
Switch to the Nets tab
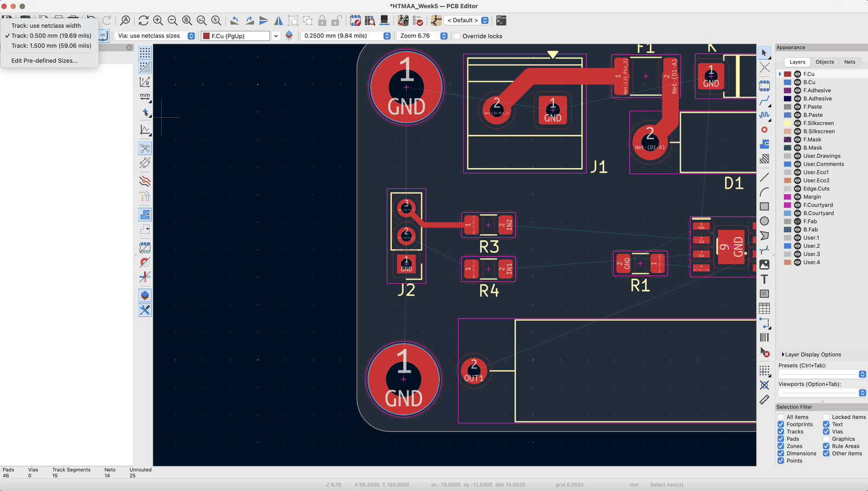tap(850, 62)
